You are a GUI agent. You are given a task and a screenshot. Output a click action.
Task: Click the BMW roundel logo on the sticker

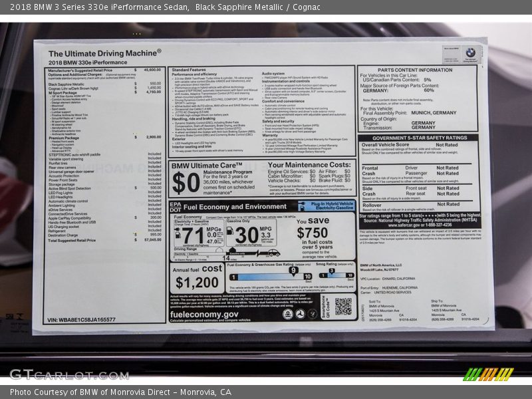[x=470, y=53]
